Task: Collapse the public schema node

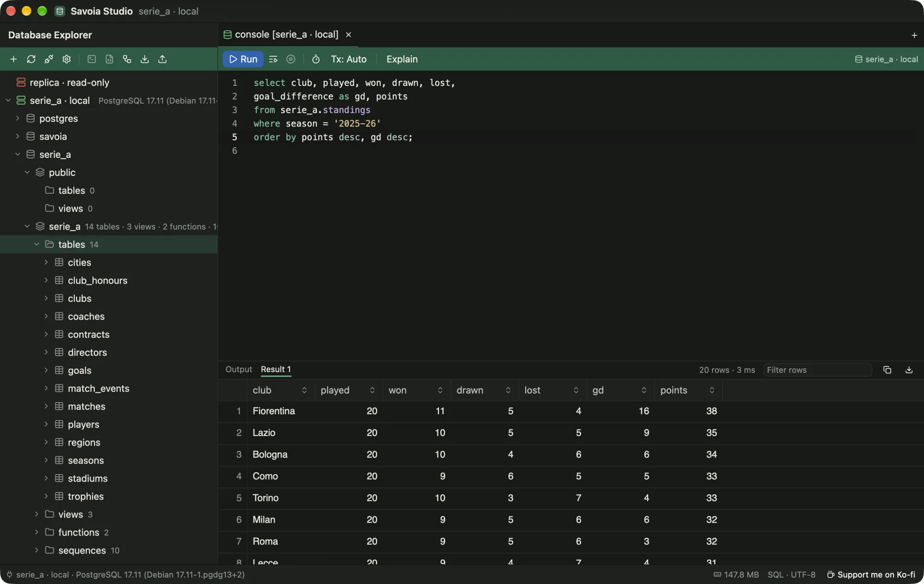Action: (x=27, y=172)
